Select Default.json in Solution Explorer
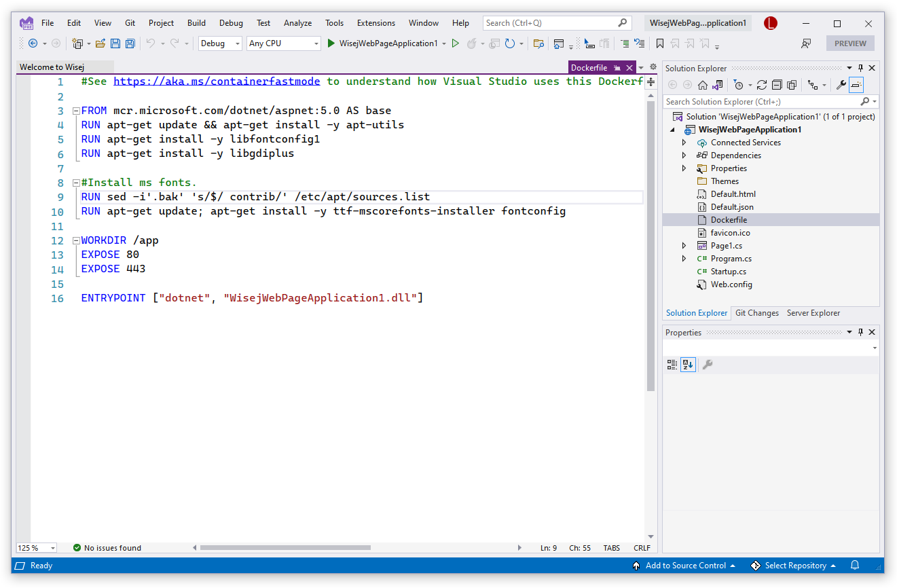Screen dimensions: 897x588 click(x=732, y=207)
